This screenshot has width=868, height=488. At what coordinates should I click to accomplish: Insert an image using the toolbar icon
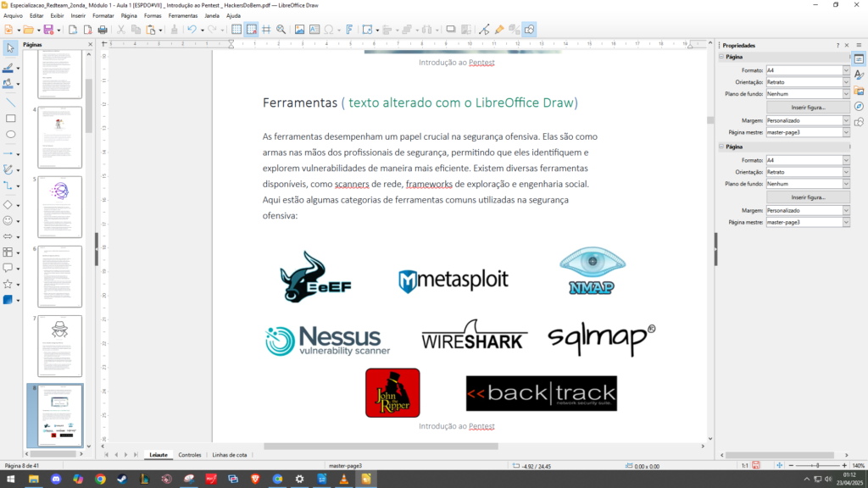299,30
